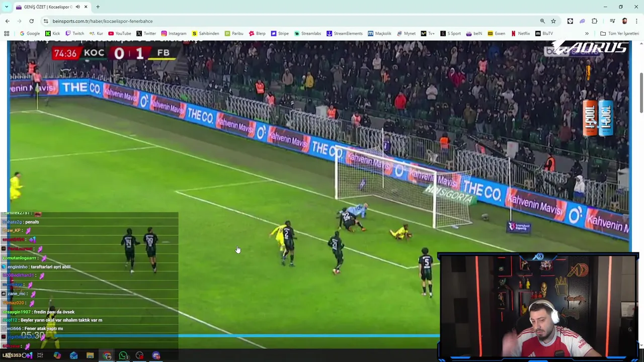The width and height of the screenshot is (644, 362).
Task: Open the Maçkolik bookmark
Action: click(x=379, y=34)
